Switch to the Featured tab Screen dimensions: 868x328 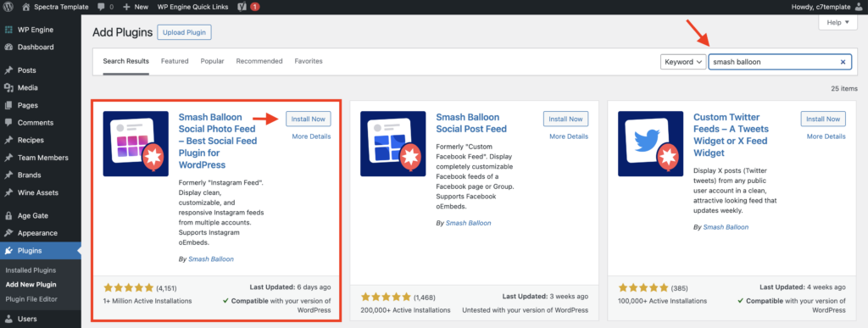(175, 61)
